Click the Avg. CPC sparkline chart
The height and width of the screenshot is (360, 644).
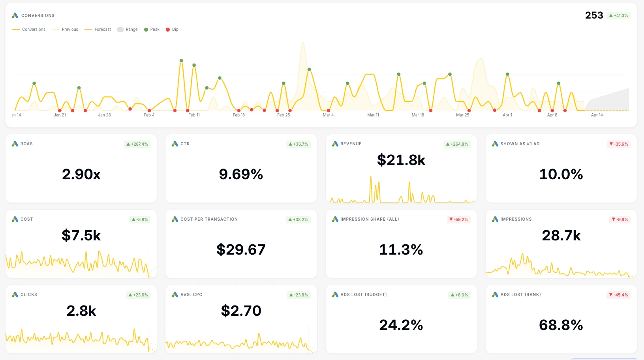pyautogui.click(x=241, y=342)
